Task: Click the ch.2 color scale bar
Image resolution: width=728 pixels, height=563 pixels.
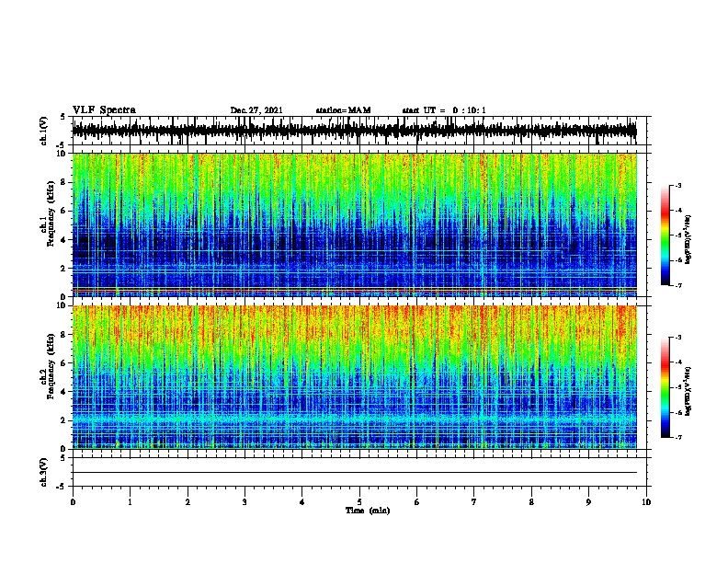Action: tap(665, 387)
